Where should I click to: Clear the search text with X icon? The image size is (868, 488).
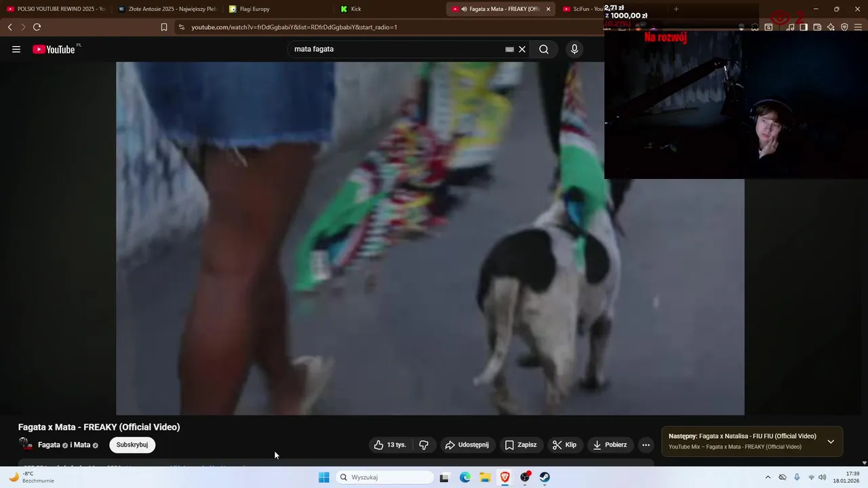[x=522, y=49]
